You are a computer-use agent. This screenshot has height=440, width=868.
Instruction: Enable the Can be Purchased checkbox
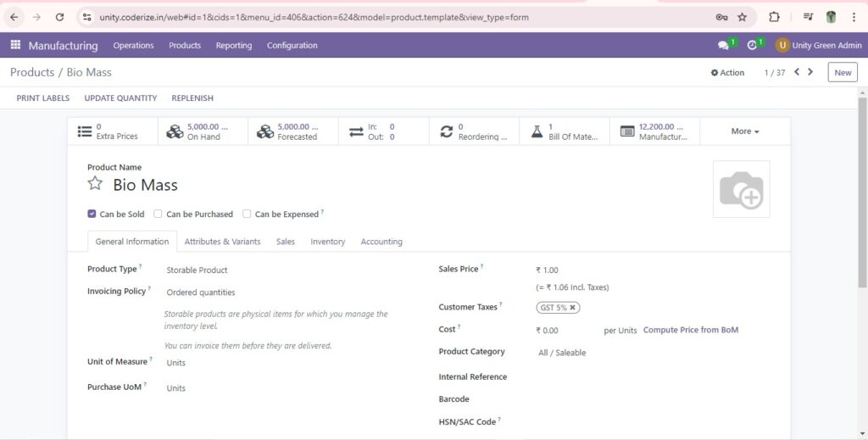(x=158, y=214)
